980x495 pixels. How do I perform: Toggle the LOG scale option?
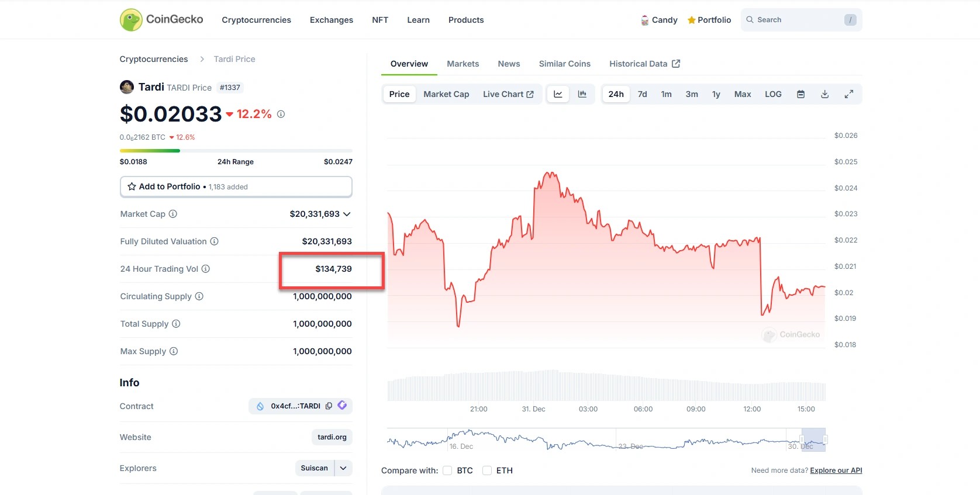click(x=773, y=94)
